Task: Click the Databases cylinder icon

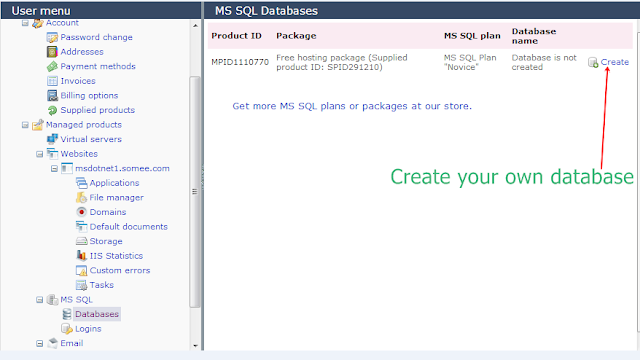Action: [x=67, y=314]
